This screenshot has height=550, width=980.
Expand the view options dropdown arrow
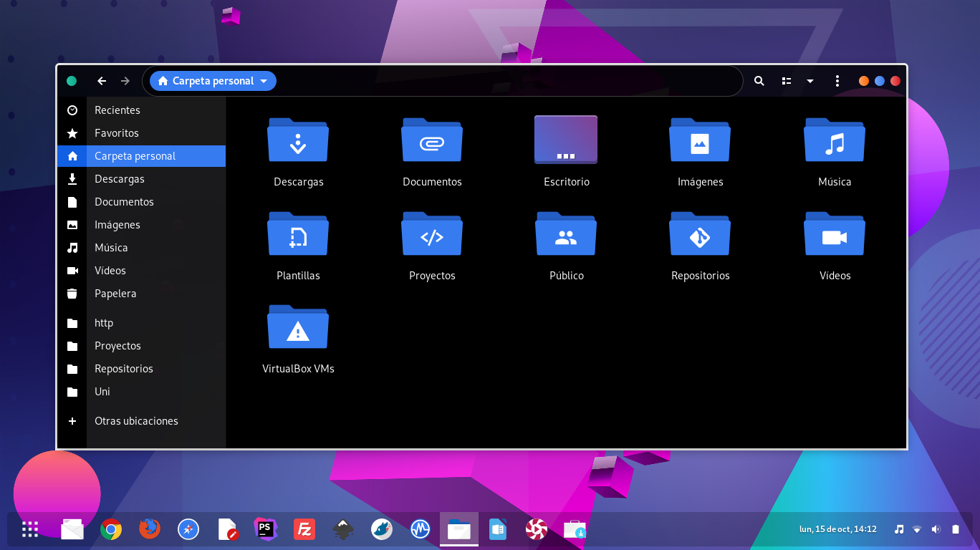810,81
